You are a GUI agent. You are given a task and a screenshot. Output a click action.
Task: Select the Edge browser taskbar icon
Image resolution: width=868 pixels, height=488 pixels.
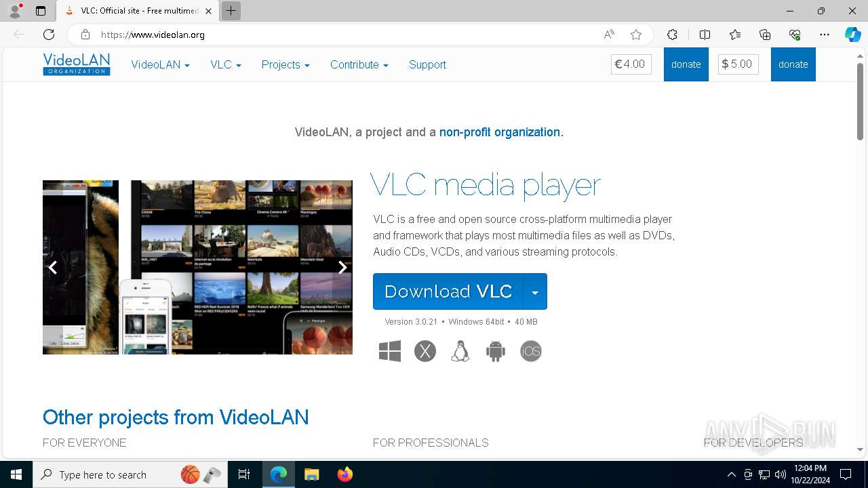[279, 474]
